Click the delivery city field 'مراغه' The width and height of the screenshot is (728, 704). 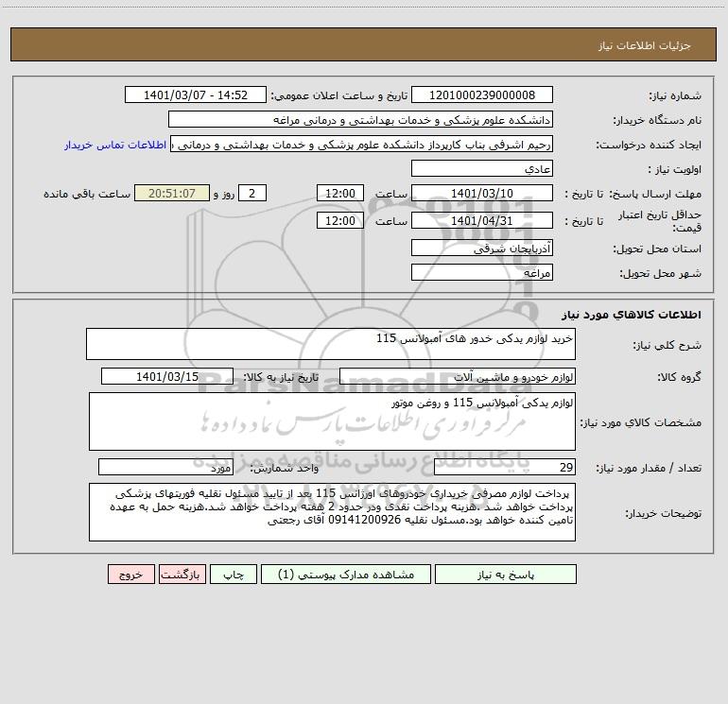[482, 273]
